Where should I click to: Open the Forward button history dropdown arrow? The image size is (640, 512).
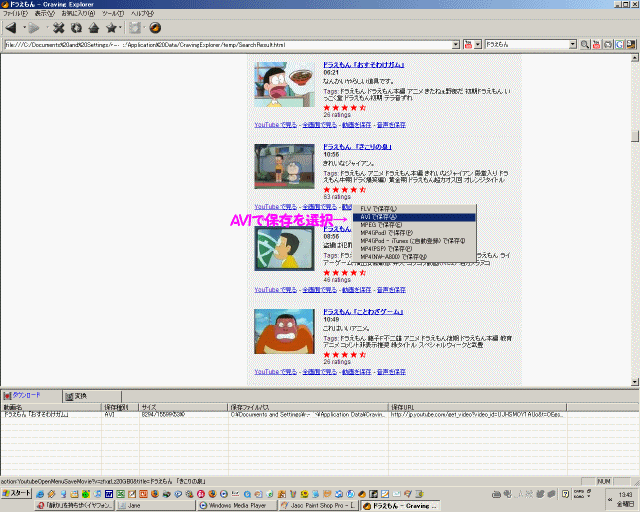coord(47,28)
